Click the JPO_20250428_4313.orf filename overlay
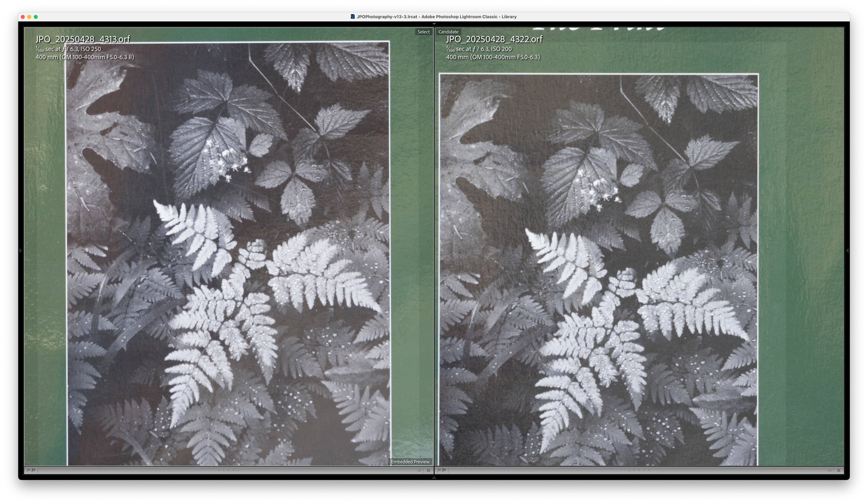This screenshot has width=868, height=504. 83,39
